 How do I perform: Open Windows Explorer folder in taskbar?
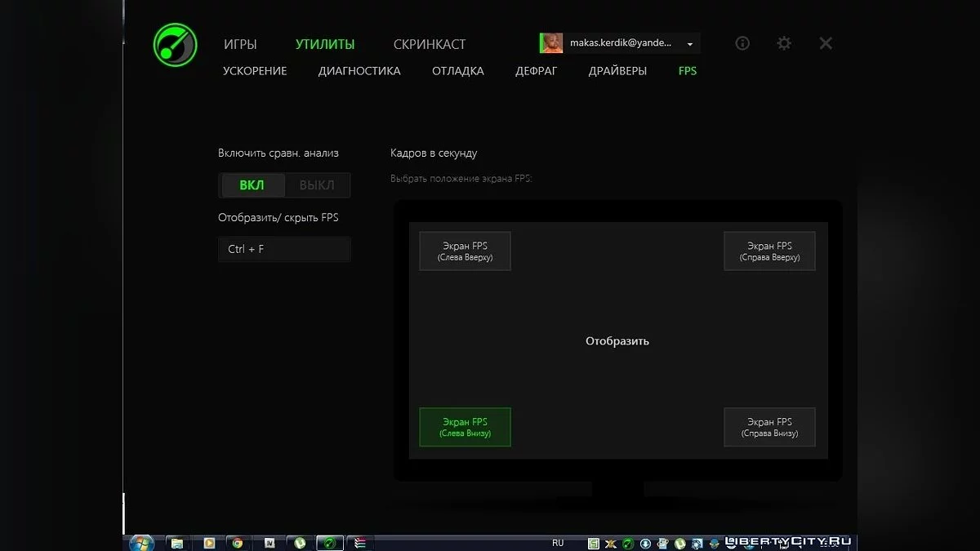pos(176,543)
